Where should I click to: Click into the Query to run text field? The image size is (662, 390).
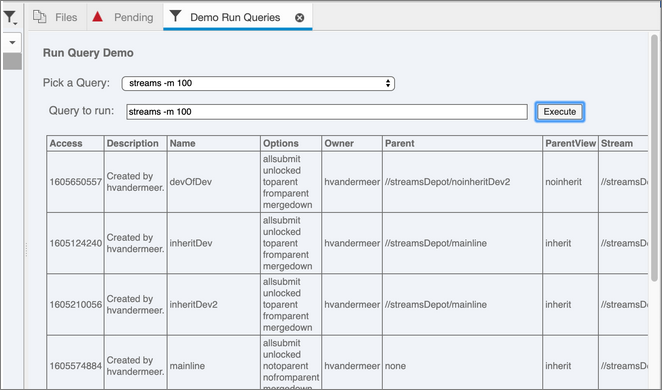pyautogui.click(x=327, y=112)
